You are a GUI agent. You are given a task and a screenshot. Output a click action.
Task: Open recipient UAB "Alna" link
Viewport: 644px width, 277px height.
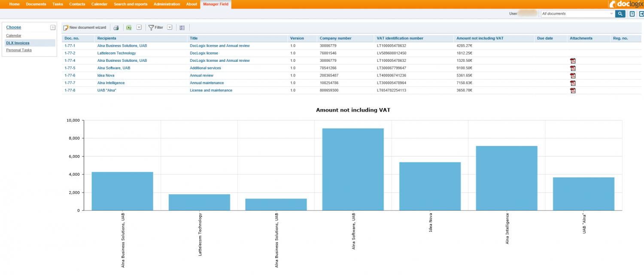(107, 91)
